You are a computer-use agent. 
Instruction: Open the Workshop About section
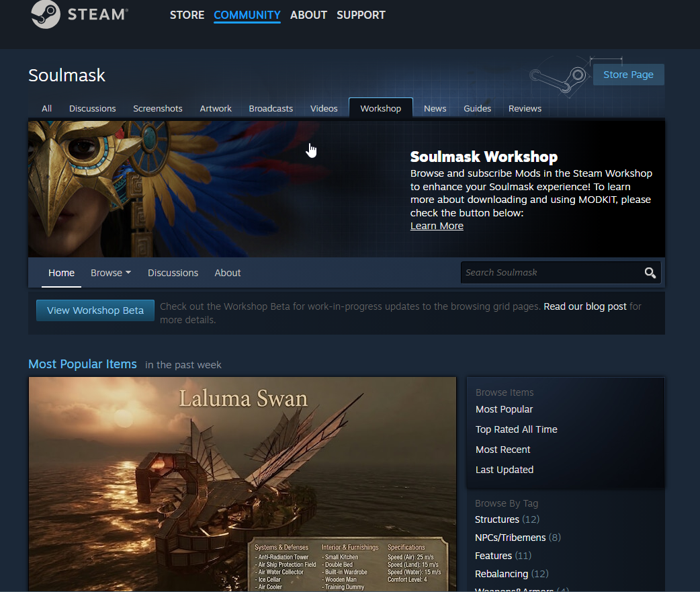pos(227,273)
